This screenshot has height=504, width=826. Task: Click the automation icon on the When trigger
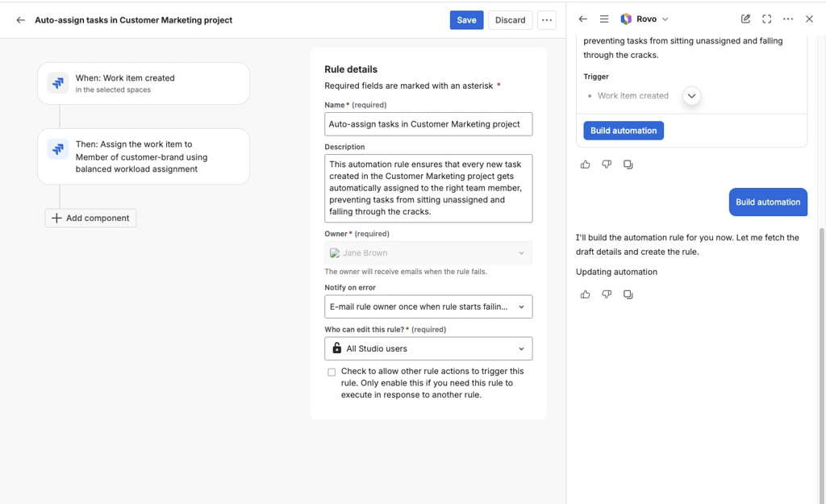pos(56,82)
